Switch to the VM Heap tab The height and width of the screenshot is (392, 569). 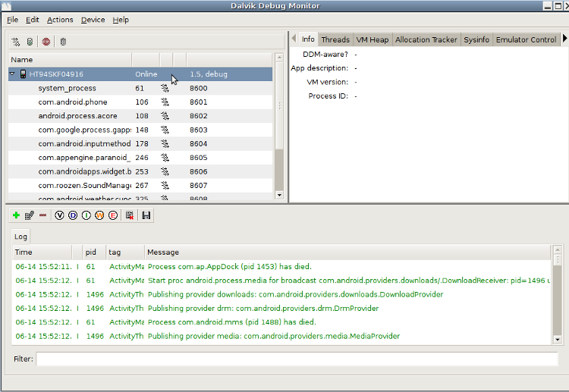tap(372, 39)
